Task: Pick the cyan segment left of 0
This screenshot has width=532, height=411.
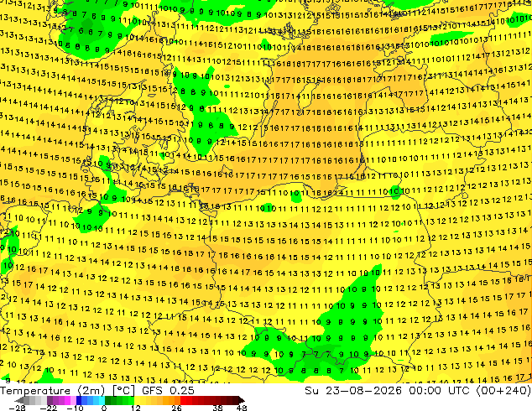Action: pyautogui.click(x=102, y=400)
